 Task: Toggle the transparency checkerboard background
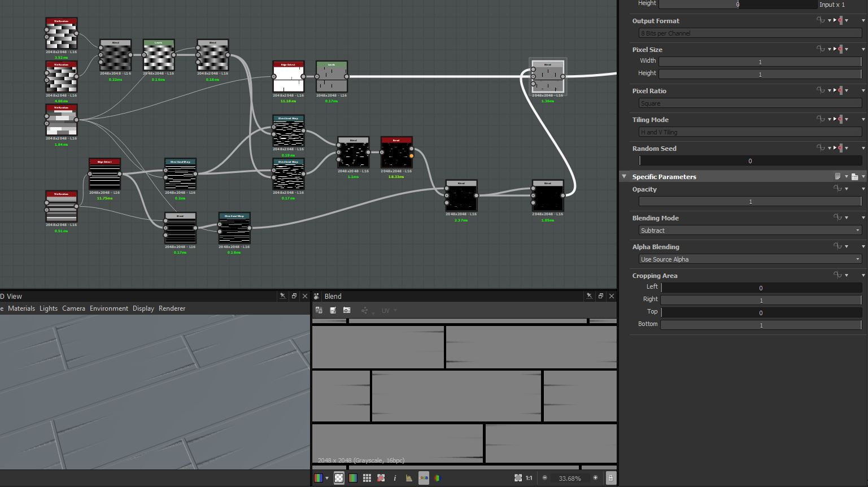click(339, 478)
